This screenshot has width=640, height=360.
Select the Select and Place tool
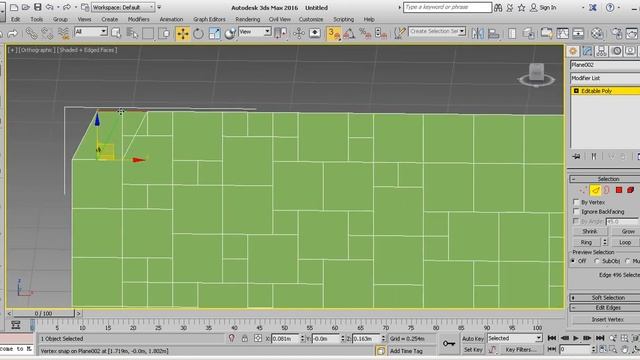(x=230, y=33)
